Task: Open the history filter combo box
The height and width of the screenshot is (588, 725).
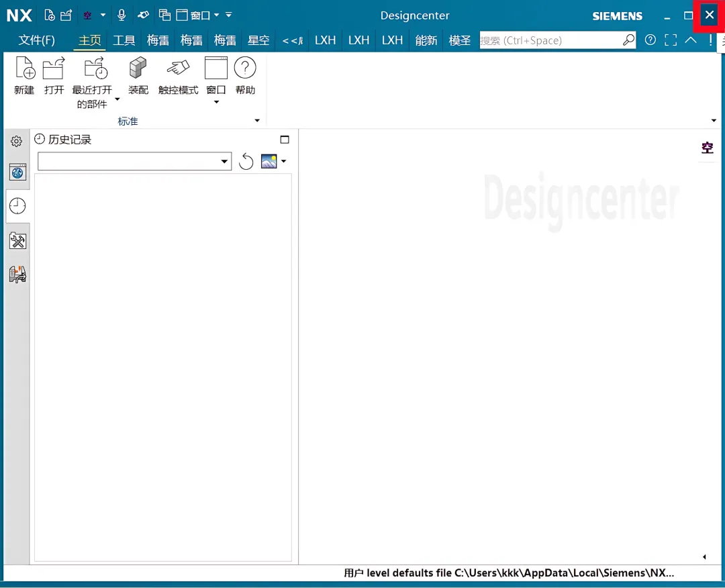Action: [x=134, y=161]
